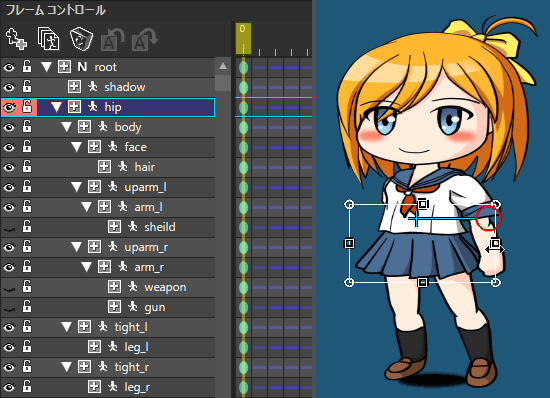Click the right-middle selection box handle
Screen dimensions: 550x398
point(495,243)
